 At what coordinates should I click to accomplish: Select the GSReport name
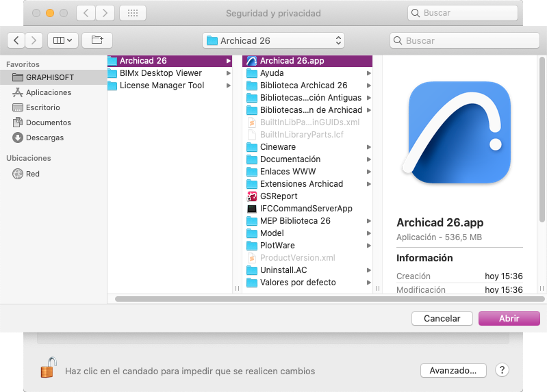279,196
